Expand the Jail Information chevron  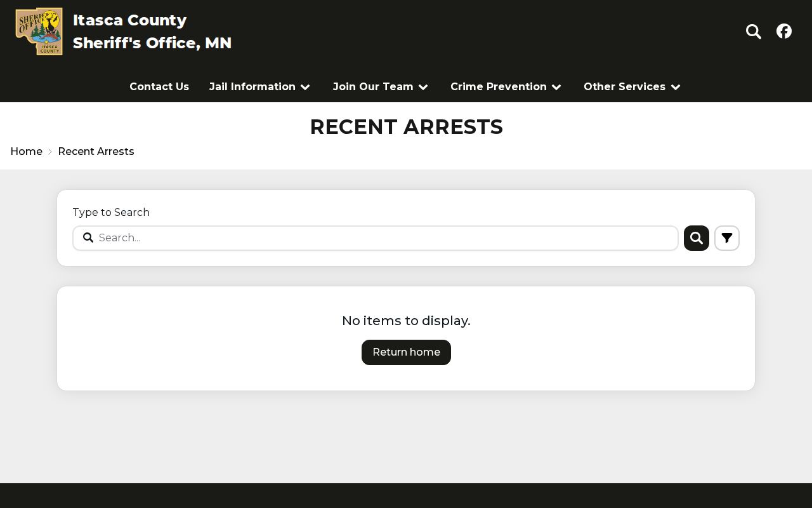[x=305, y=87]
